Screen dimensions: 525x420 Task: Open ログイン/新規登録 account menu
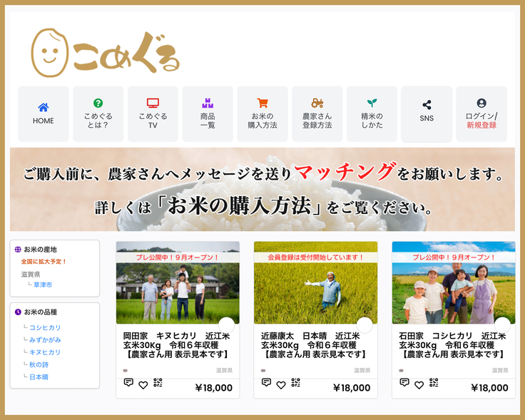tap(481, 103)
